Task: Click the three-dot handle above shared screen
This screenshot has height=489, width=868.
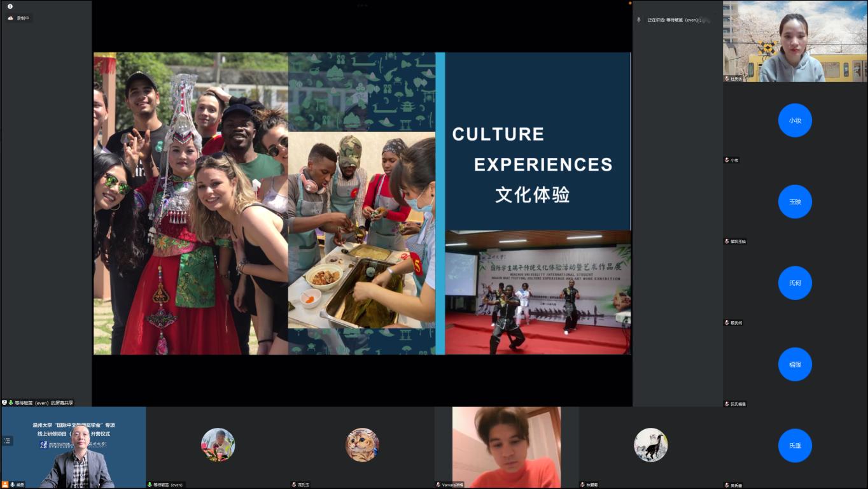Action: pos(362,5)
